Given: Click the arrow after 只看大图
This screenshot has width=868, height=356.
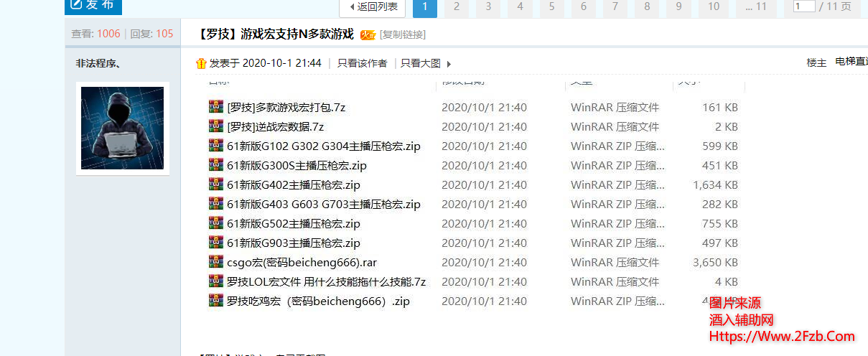Looking at the screenshot, I should coord(449,64).
